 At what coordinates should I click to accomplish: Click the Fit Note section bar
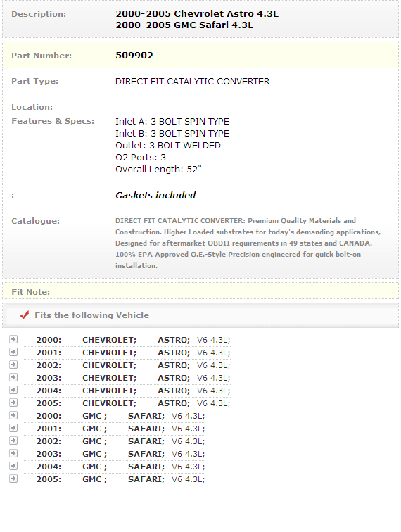(200, 292)
